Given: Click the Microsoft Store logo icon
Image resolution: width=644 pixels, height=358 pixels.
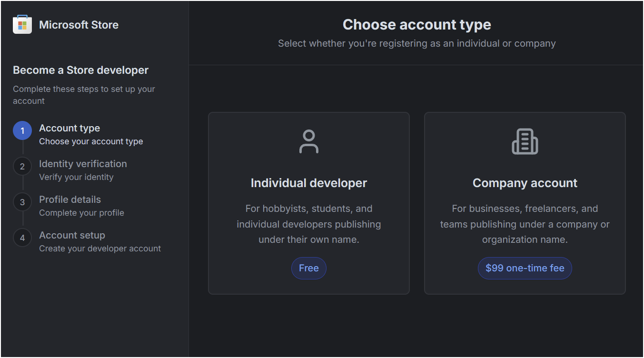Looking at the screenshot, I should point(22,24).
